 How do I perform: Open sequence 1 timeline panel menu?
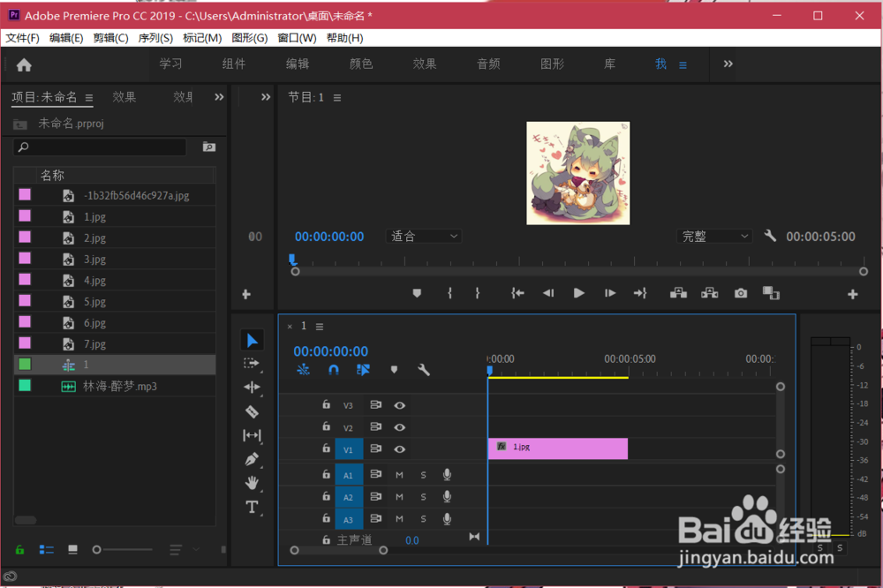(320, 326)
